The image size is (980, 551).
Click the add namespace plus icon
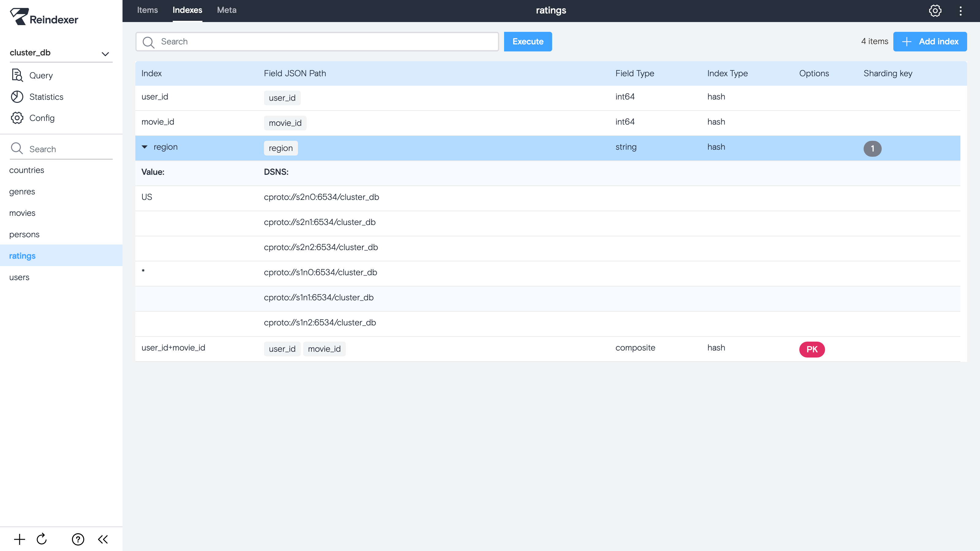[x=19, y=539]
